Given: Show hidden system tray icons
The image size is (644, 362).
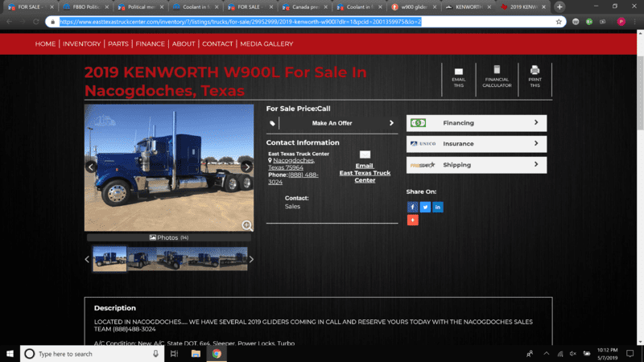Looking at the screenshot, I should [547, 353].
